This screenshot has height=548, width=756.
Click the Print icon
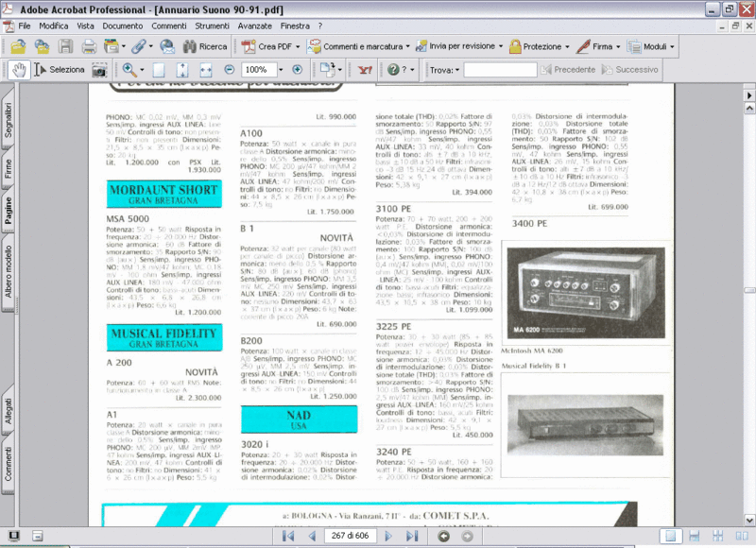click(89, 46)
